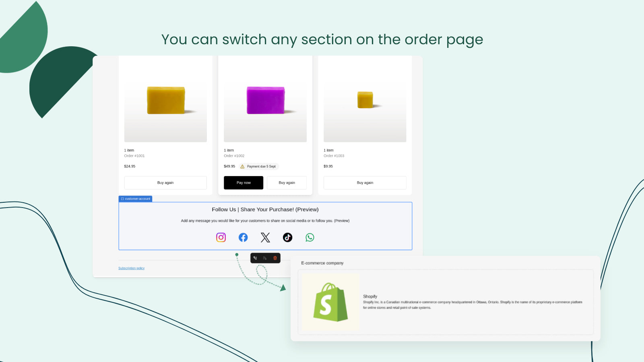Click the X (Twitter) icon
This screenshot has height=362, width=644.
pos(265,237)
